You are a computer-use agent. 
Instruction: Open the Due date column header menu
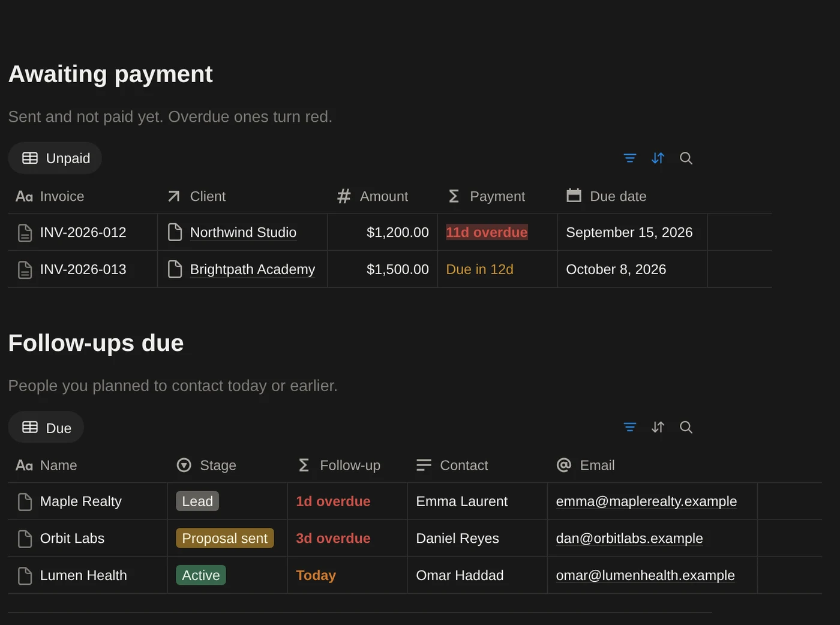pyautogui.click(x=632, y=196)
